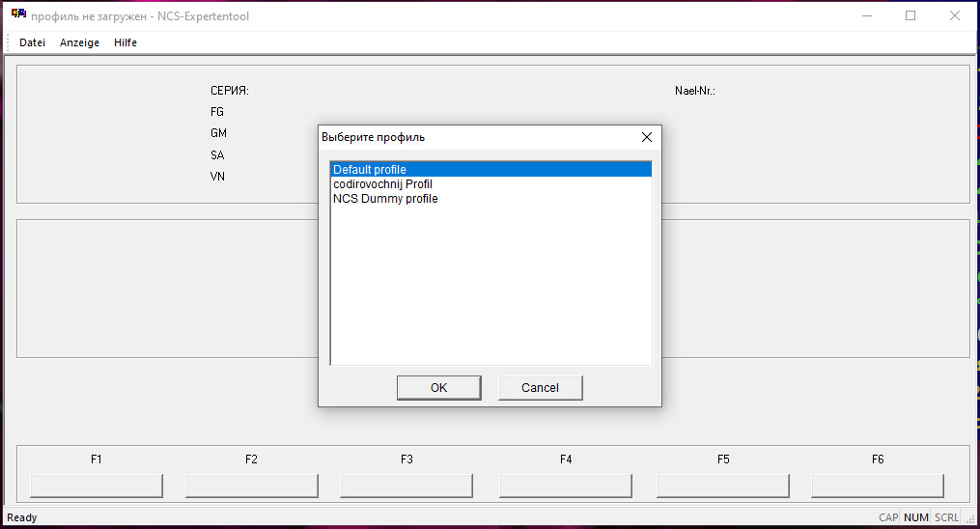Confirm profile selection with OK
Image resolution: width=980 pixels, height=529 pixels.
(438, 387)
